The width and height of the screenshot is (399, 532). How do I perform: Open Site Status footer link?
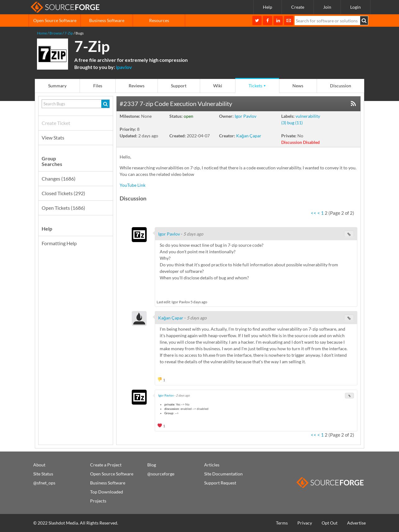[x=43, y=474]
